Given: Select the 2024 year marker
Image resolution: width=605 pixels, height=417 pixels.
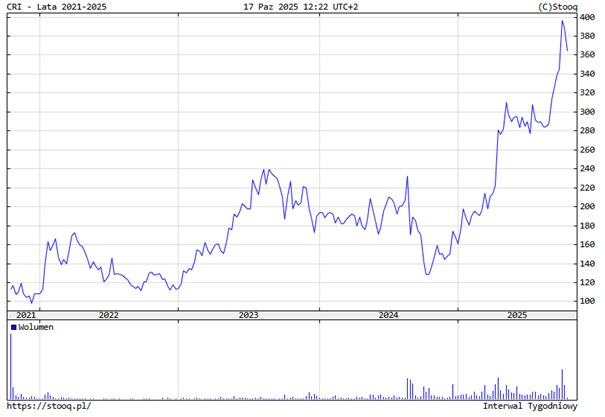Looking at the screenshot, I should [387, 315].
